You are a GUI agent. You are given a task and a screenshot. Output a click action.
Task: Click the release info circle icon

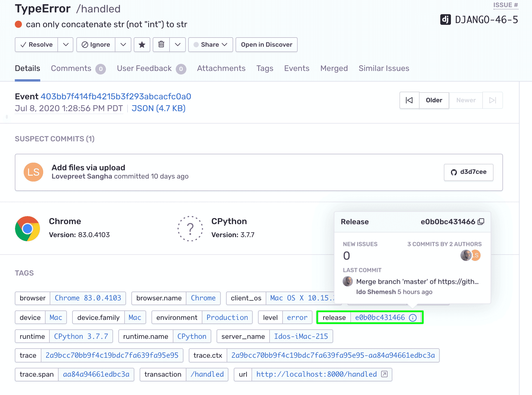[413, 318]
